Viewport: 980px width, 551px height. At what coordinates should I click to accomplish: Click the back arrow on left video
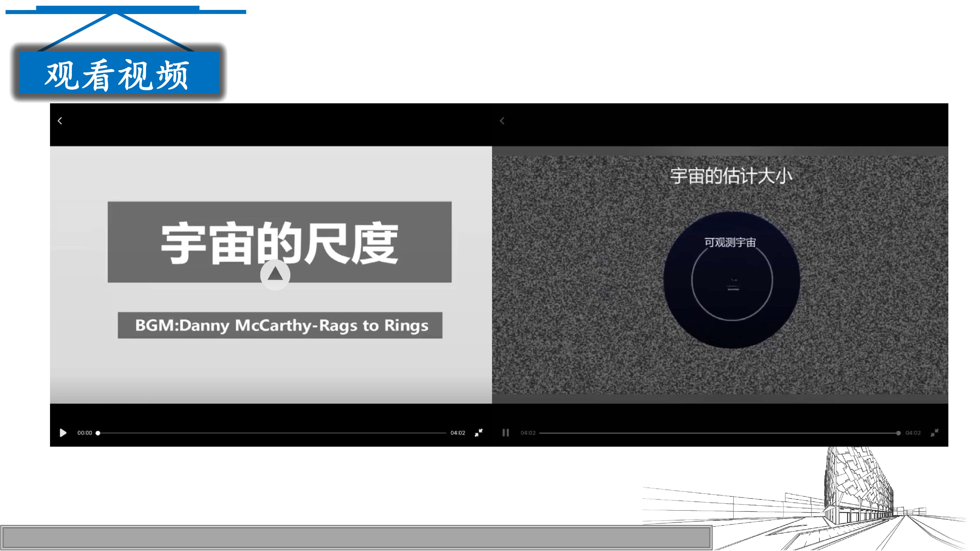coord(60,121)
